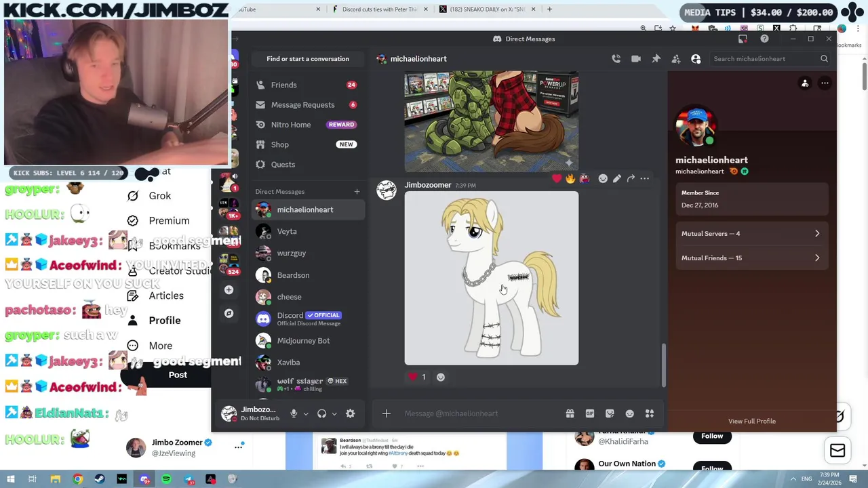
Task: Expand Mutual Servers — 4
Action: (751, 233)
